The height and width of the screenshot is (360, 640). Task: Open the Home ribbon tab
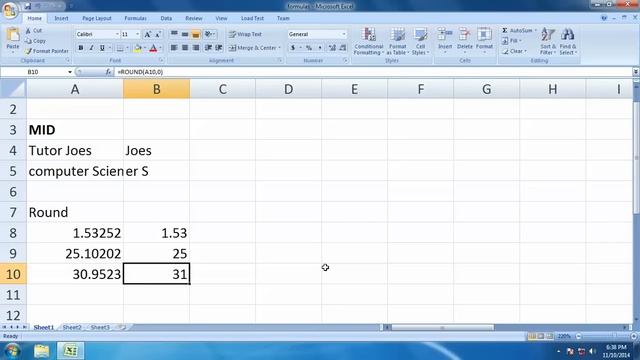tap(34, 18)
